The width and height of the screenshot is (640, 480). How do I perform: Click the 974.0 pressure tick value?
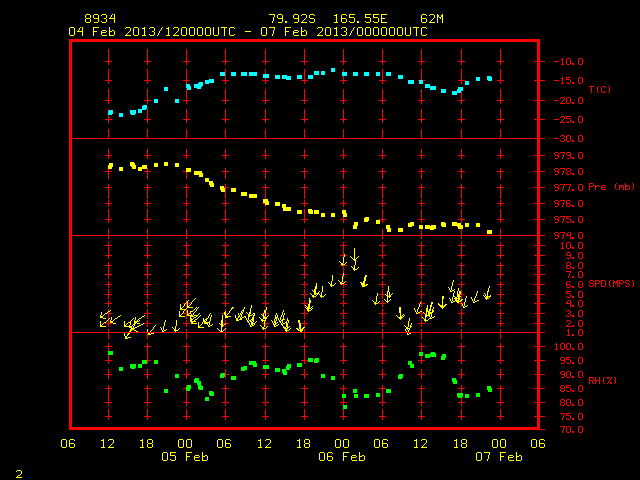click(x=569, y=236)
